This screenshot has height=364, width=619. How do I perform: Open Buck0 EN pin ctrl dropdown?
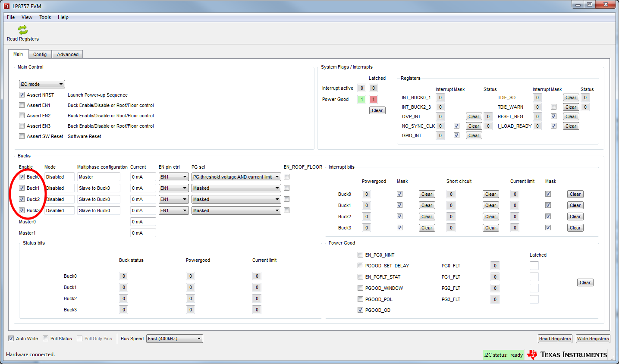coord(174,177)
